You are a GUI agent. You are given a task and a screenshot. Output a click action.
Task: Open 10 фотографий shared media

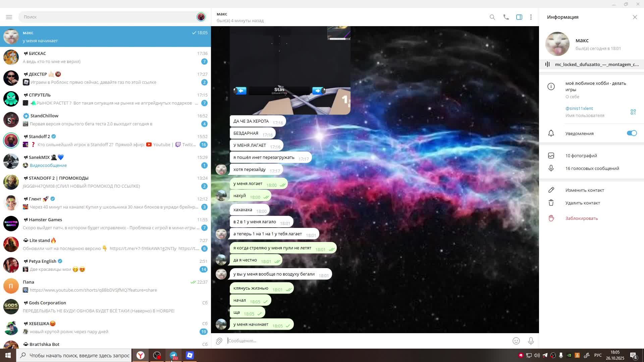[x=581, y=156]
